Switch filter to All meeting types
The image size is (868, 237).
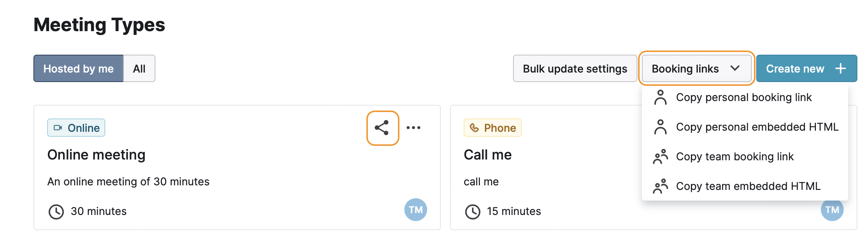pyautogui.click(x=139, y=69)
